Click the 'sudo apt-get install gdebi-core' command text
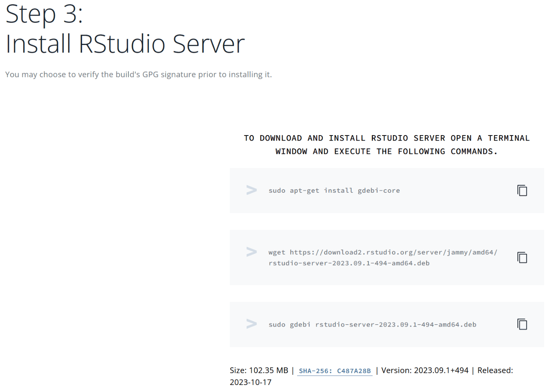This screenshot has height=392, width=548. click(334, 191)
